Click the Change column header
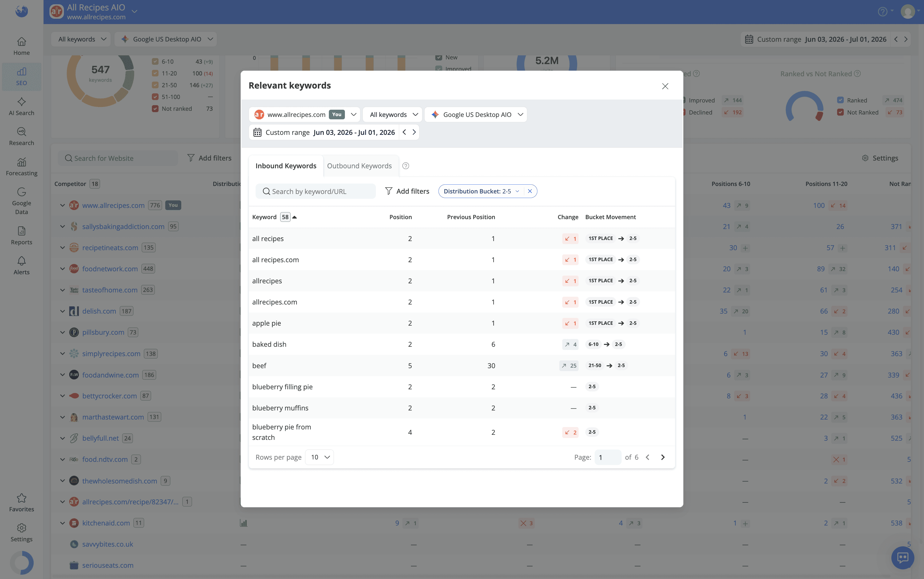The image size is (924, 579). pos(568,217)
